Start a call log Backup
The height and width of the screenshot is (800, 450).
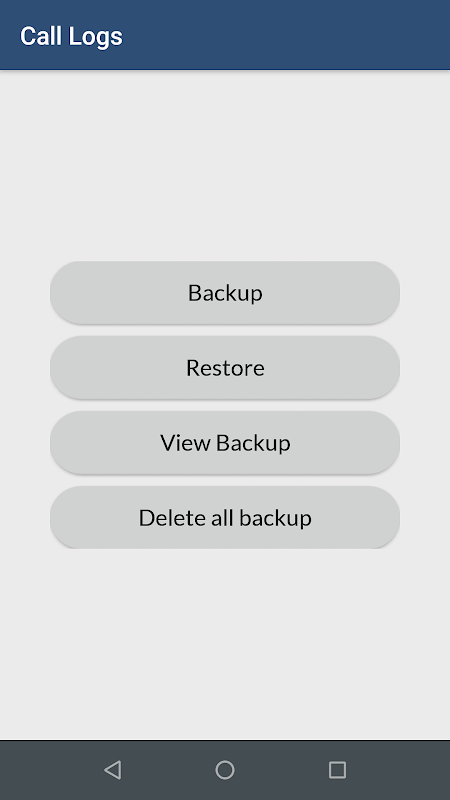(225, 293)
